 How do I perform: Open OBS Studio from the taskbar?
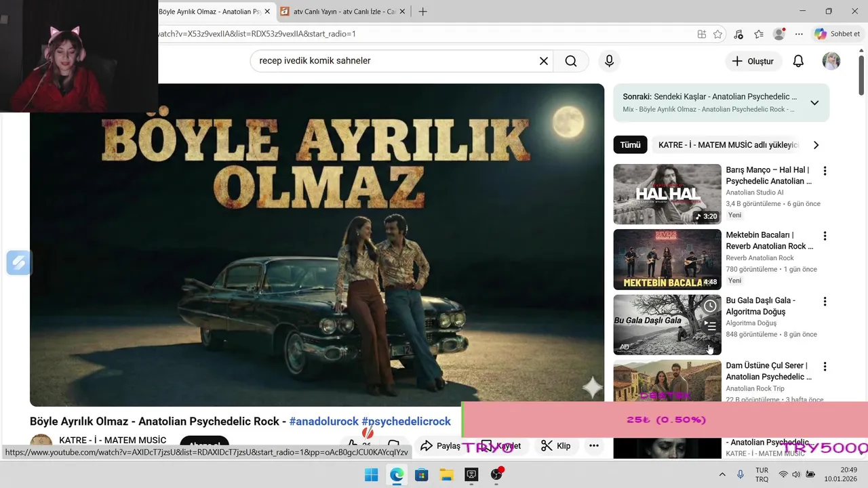pos(496,474)
